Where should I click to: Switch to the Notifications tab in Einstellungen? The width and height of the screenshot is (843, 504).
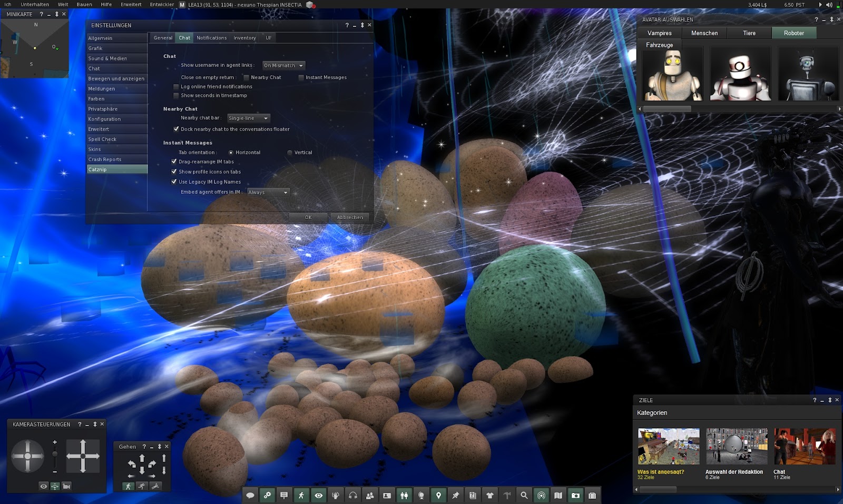211,37
